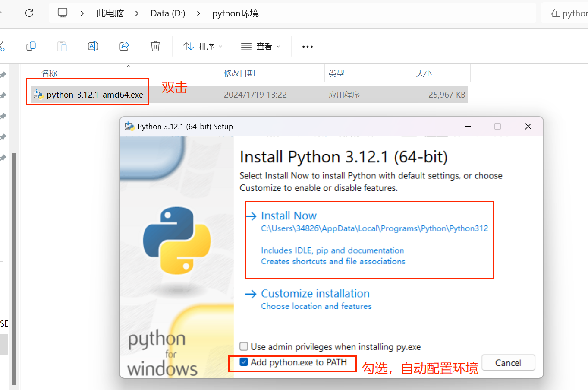Screen dimensions: 588x390
Task: Click Customize installation option
Action: (315, 294)
